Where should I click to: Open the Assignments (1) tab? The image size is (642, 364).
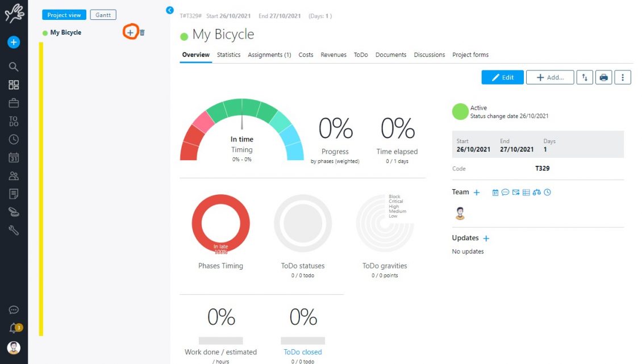pos(269,55)
